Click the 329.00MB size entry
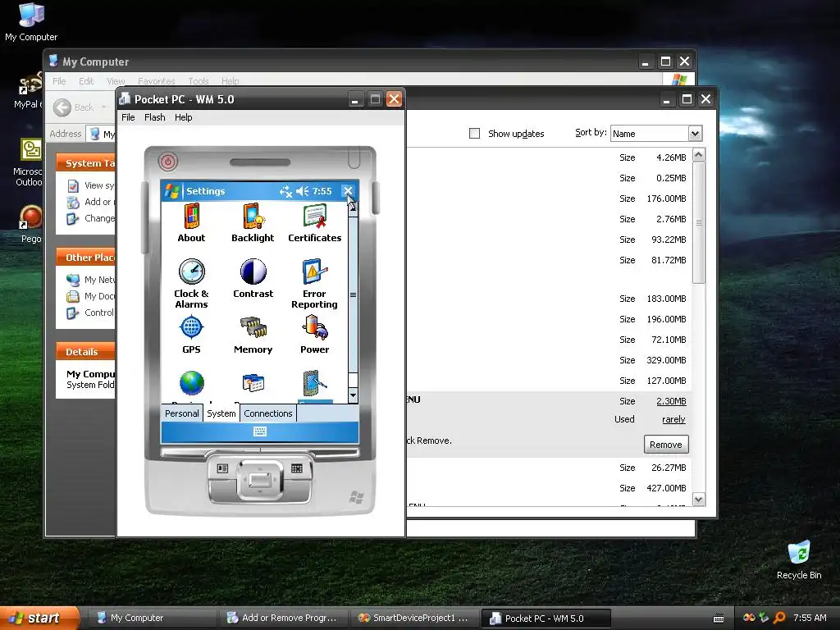Viewport: 840px width, 630px height. (666, 361)
